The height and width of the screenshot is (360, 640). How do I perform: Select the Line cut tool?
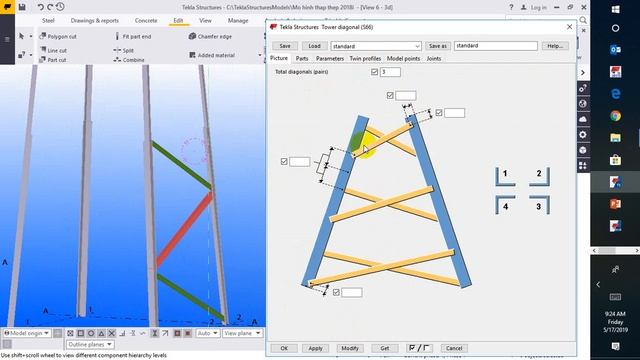(53, 50)
